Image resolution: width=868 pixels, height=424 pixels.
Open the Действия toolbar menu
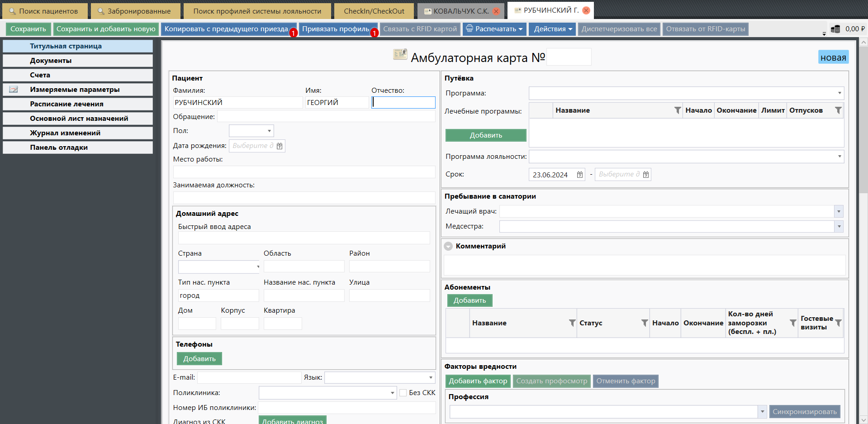point(552,29)
